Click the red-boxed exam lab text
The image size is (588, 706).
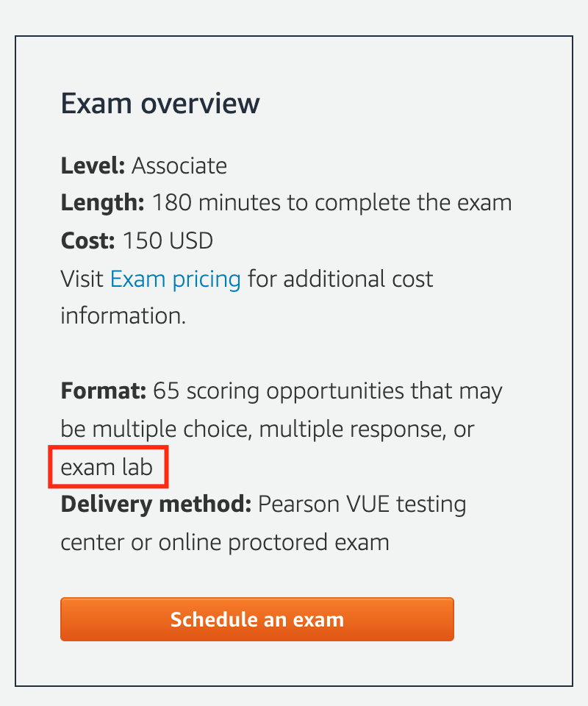point(107,467)
